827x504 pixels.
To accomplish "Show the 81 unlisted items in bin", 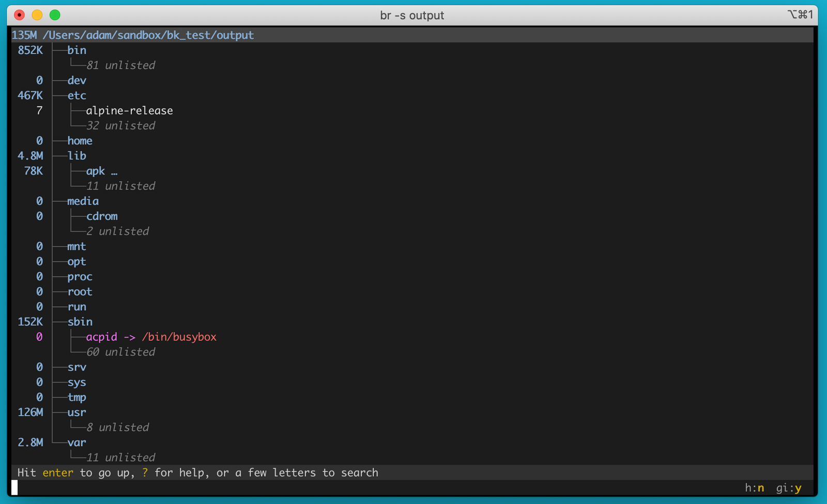I will tap(120, 66).
